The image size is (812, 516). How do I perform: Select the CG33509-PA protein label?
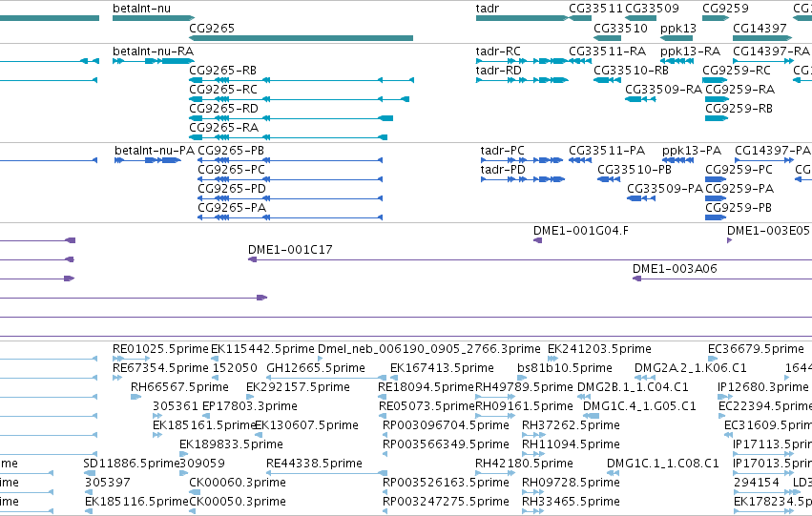point(665,189)
